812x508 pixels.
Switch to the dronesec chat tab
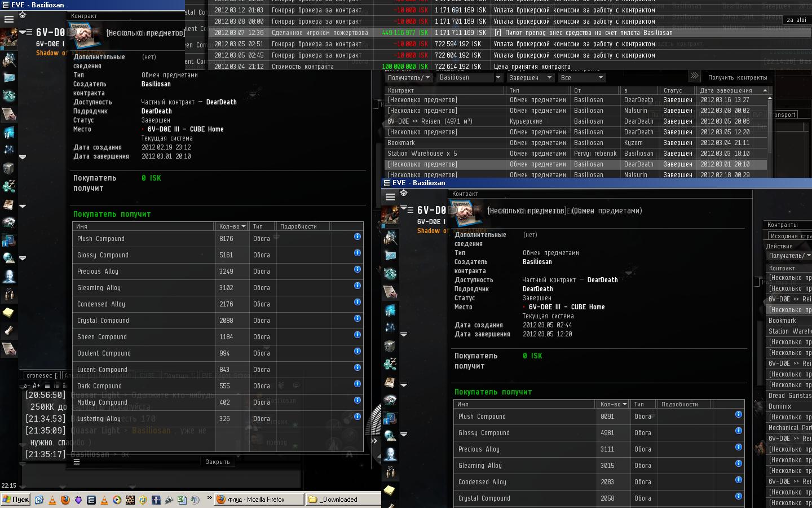tap(41, 375)
